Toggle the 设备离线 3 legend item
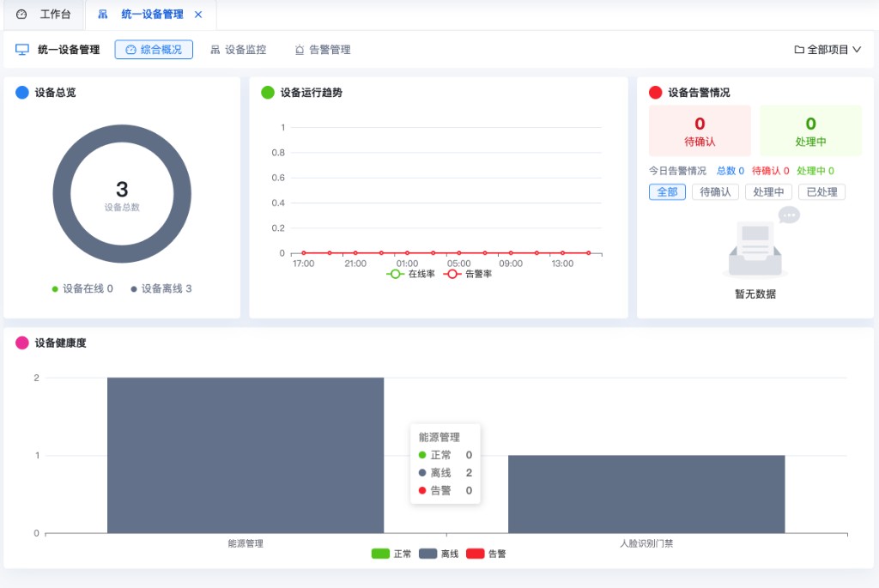This screenshot has width=879, height=588. (161, 288)
